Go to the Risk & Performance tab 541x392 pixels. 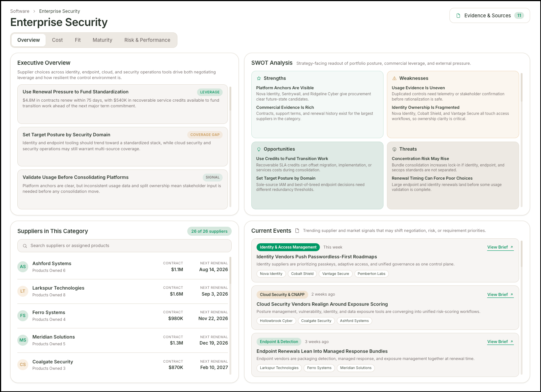click(x=147, y=40)
